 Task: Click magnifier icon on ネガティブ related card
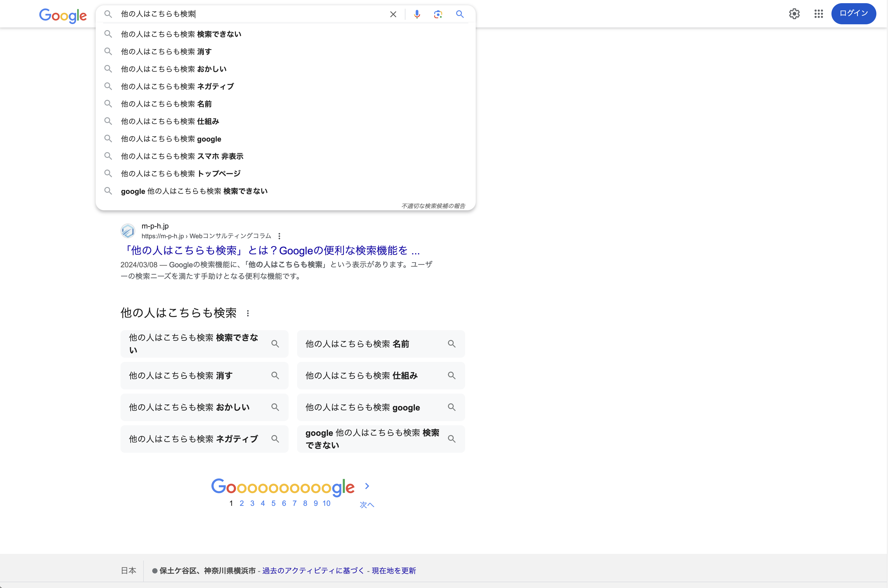tap(275, 439)
